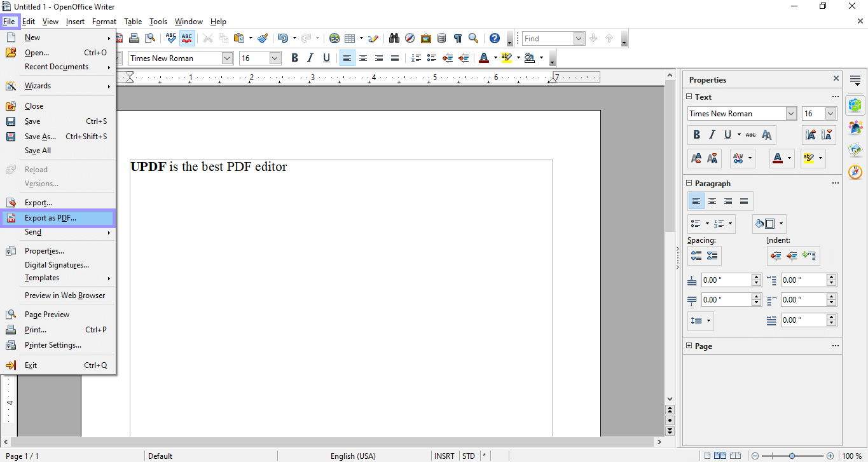Toggle AutoSpellcheck on the toolbar
868x462 pixels.
tap(186, 38)
